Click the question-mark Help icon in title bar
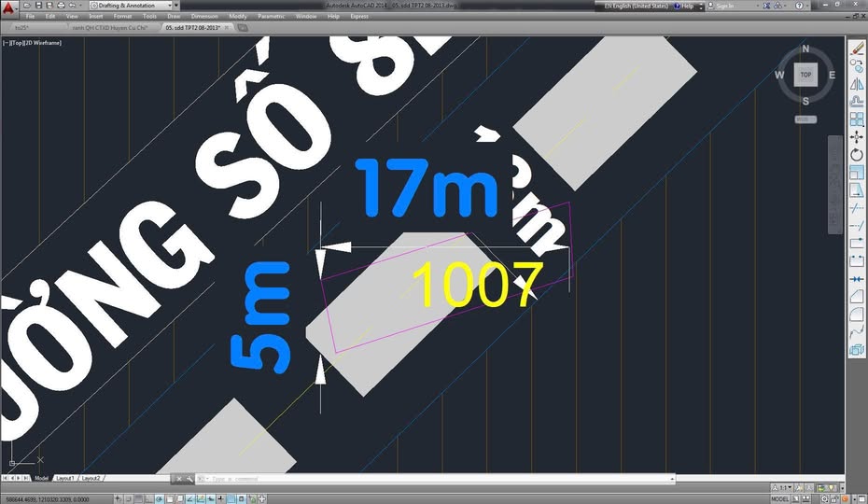Viewport: 868px width, 504px height. [x=799, y=6]
